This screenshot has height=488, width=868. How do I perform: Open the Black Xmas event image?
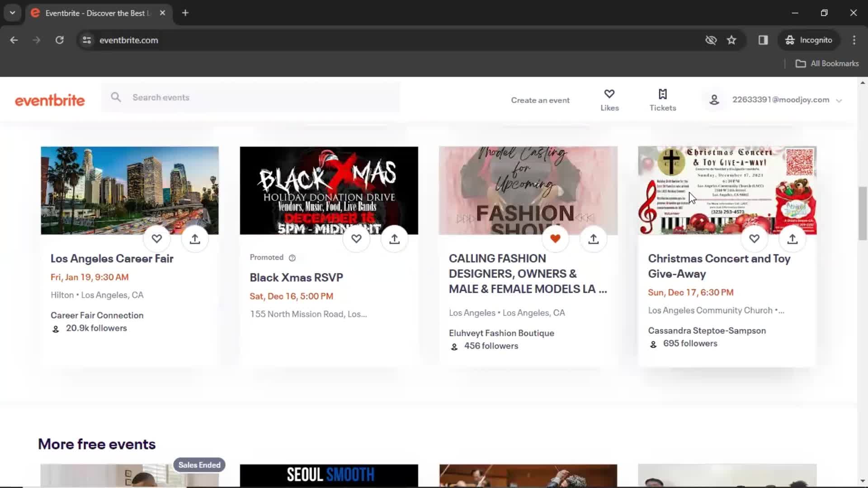[329, 190]
